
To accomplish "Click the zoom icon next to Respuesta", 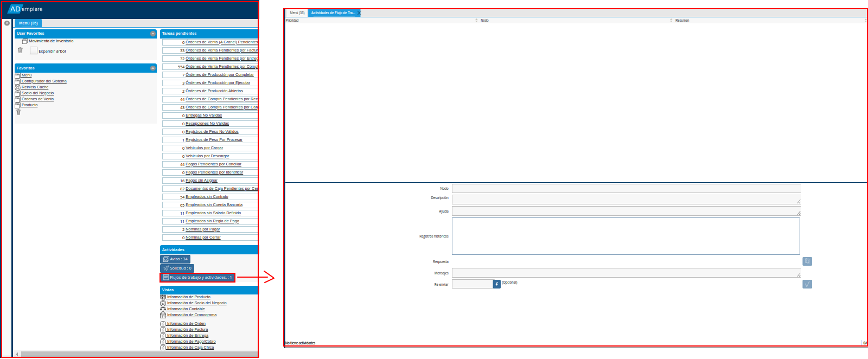I will [807, 261].
